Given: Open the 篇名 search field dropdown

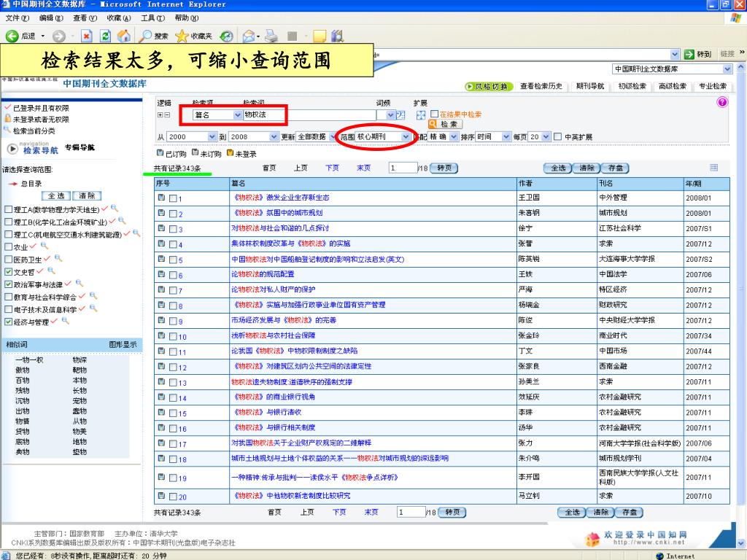Looking at the screenshot, I should click(237, 114).
